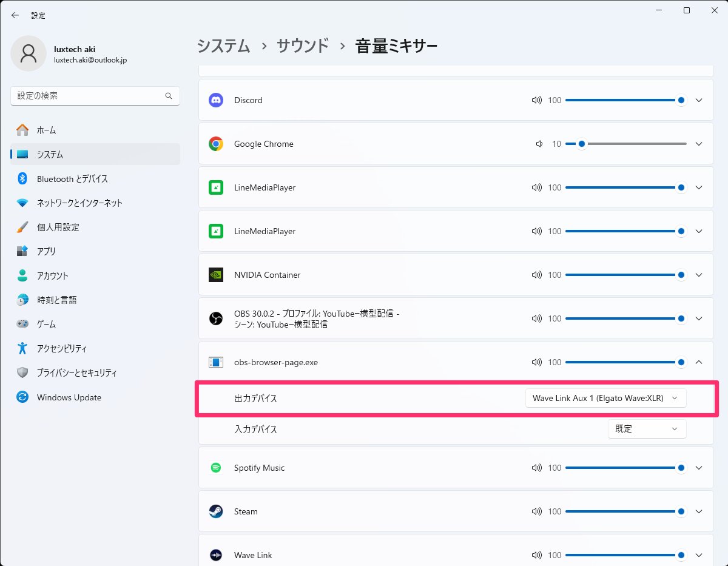Click the Spotify Music label
This screenshot has width=728, height=566.
[x=259, y=468]
